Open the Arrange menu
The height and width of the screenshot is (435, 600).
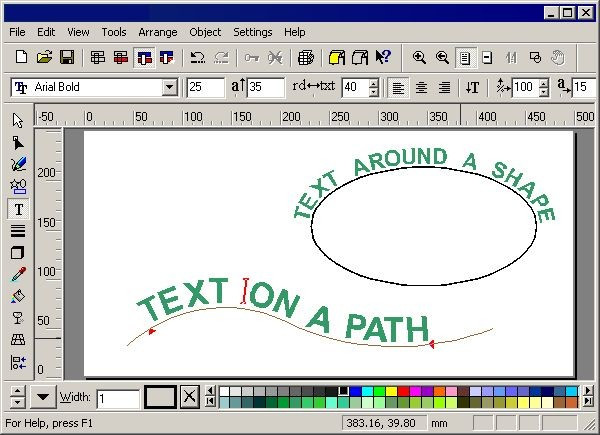(x=158, y=32)
